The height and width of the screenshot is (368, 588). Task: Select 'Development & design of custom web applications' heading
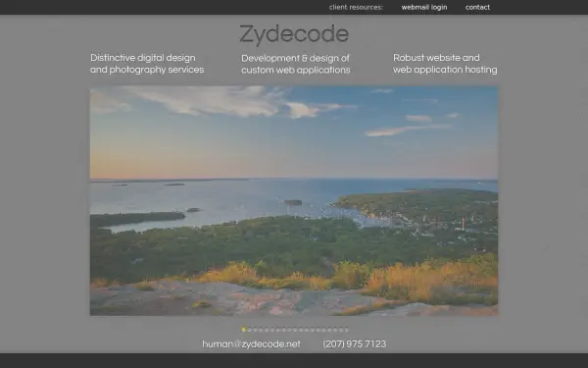(296, 64)
